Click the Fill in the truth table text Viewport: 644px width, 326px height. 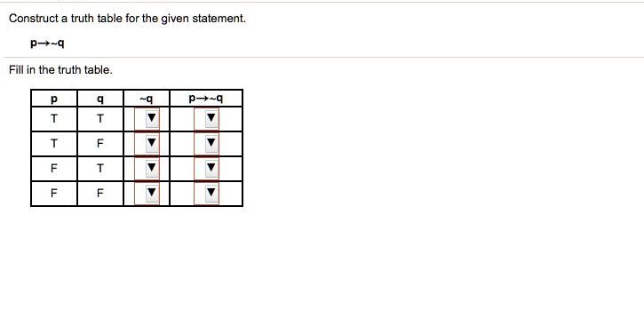[60, 70]
